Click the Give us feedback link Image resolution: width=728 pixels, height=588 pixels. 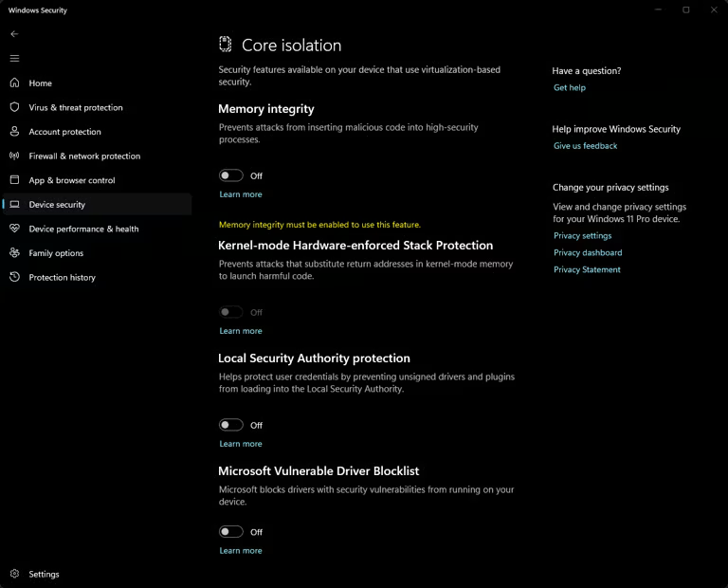click(x=585, y=146)
